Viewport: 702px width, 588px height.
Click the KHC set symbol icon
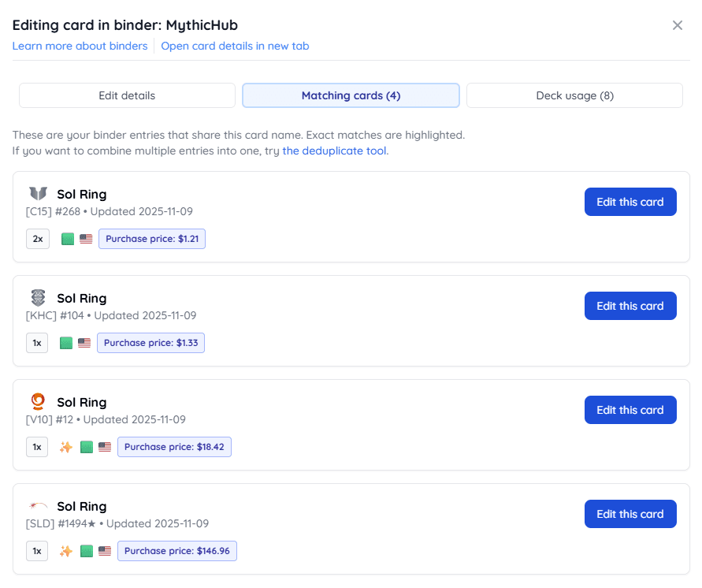(x=38, y=298)
